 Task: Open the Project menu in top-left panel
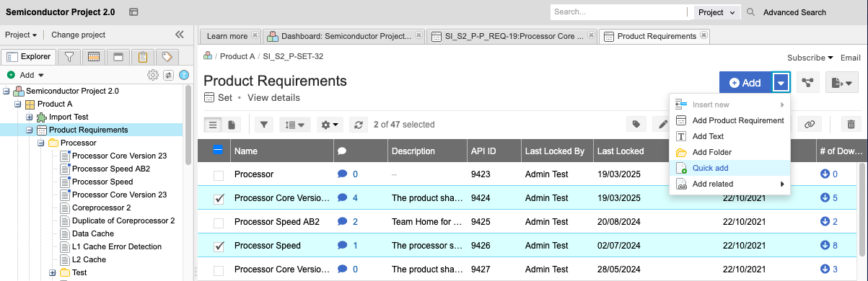(x=21, y=35)
